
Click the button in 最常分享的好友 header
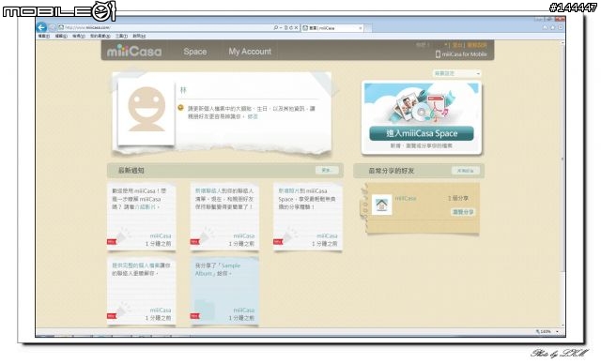(x=466, y=171)
